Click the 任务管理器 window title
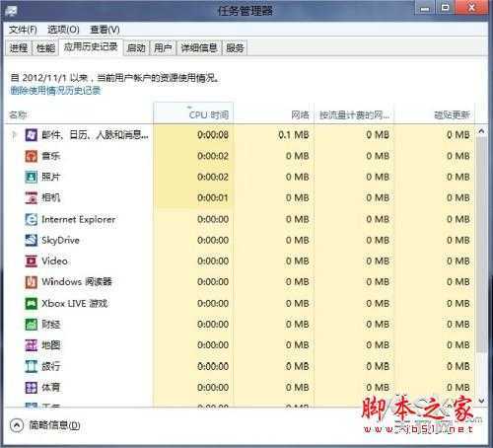The width and height of the screenshot is (493, 448). tap(245, 11)
